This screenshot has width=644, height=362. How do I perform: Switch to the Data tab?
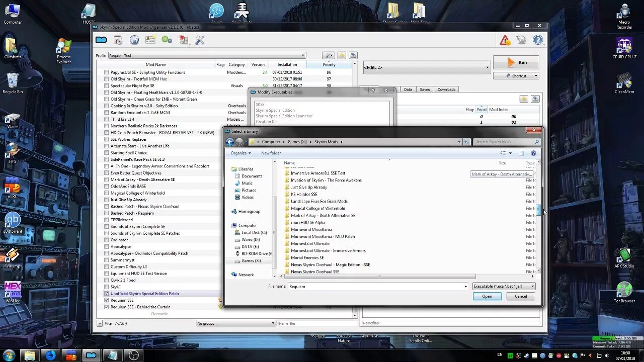pos(408,89)
